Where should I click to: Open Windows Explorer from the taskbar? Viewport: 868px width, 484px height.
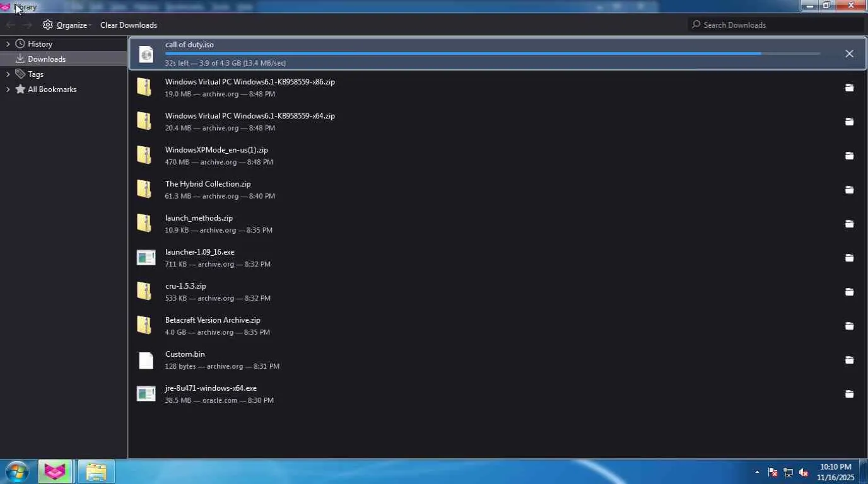click(x=96, y=471)
